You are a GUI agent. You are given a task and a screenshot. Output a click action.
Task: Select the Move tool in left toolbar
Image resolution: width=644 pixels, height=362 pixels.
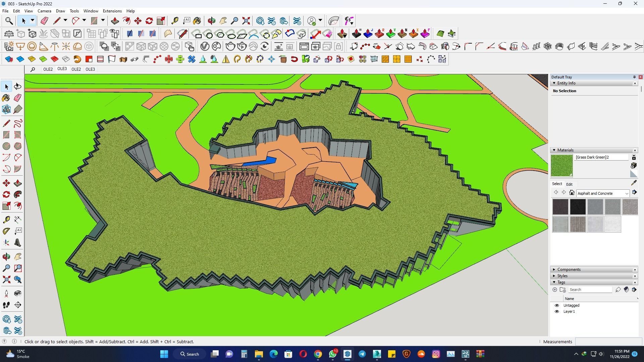(6, 183)
